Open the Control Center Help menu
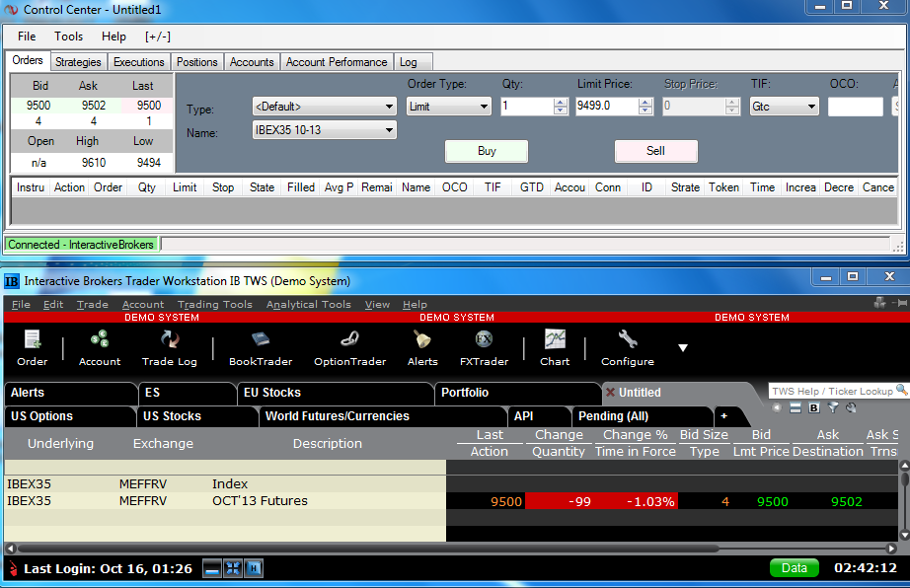Screen dimensions: 910x588 click(114, 37)
